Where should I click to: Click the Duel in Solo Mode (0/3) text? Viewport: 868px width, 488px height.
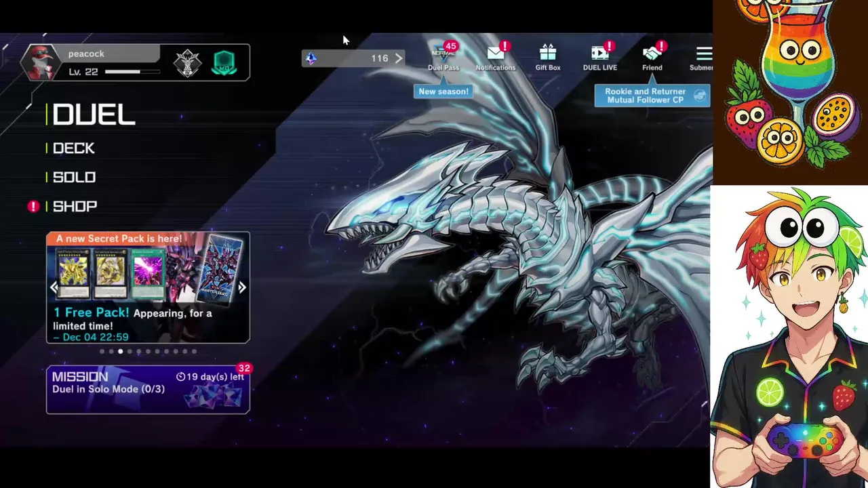coord(108,390)
